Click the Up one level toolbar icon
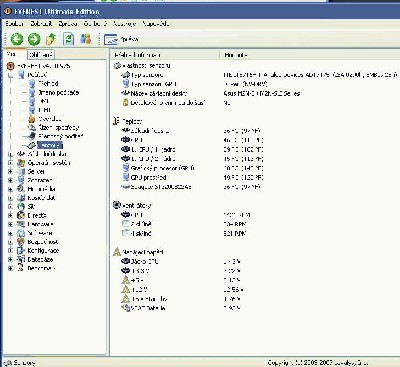The height and width of the screenshot is (367, 400). tap(51, 39)
